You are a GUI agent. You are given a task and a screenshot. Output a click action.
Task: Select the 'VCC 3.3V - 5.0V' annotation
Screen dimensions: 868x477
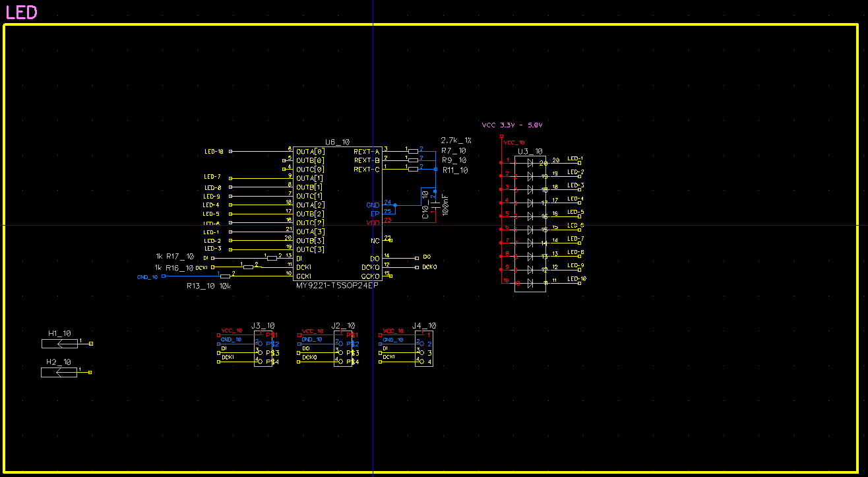512,125
